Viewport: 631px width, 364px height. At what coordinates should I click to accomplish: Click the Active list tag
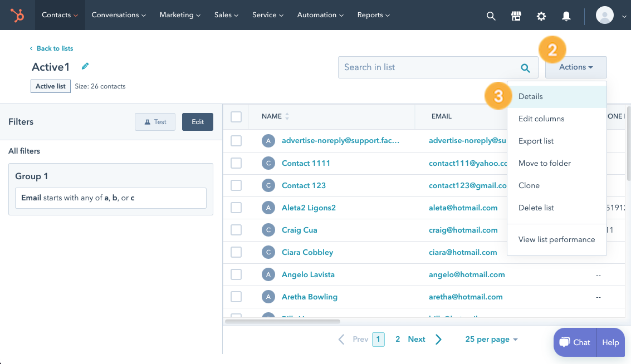tap(51, 86)
